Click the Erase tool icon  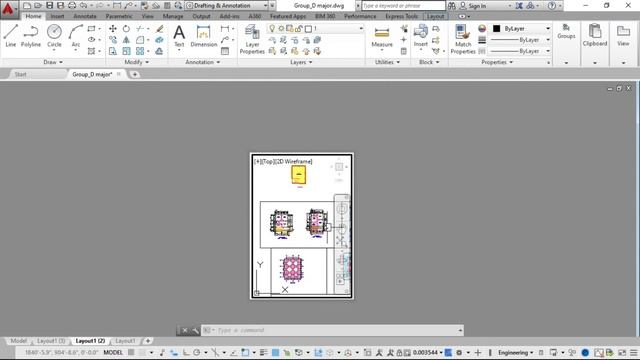coord(160,29)
